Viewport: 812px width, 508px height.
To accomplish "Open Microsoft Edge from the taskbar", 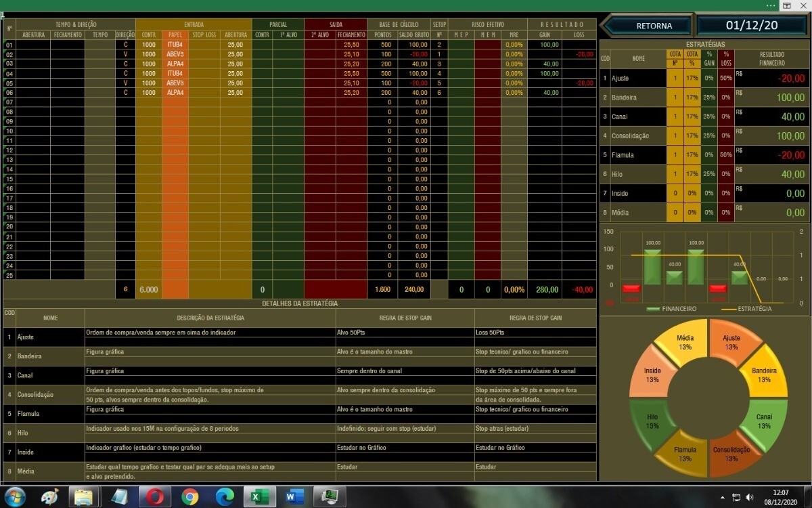I will coord(225,496).
